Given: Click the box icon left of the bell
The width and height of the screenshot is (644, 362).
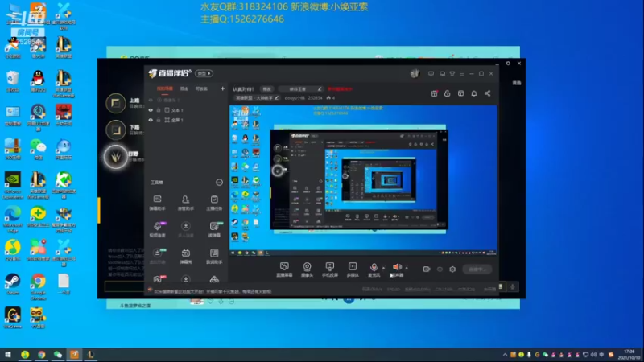Looking at the screenshot, I should point(460,93).
